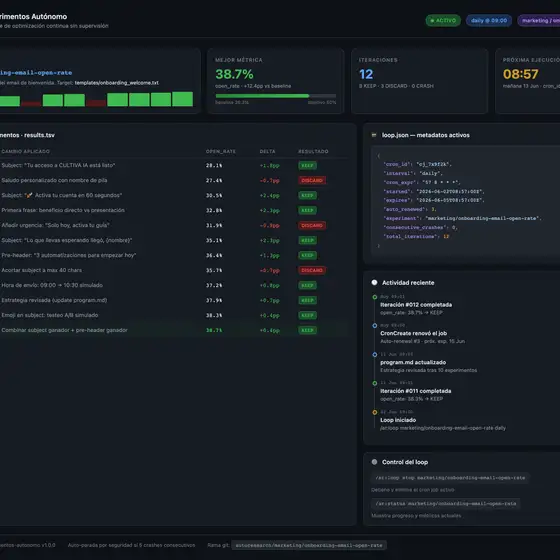This screenshot has width=560, height=560.
Task: Select the 08:57 next execution time
Action: coord(521,74)
